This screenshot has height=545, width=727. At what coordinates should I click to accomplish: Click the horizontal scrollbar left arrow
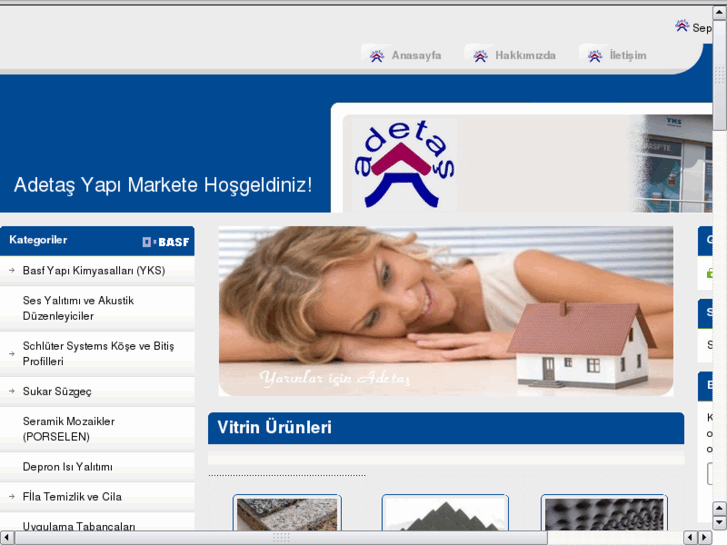[x=6, y=538]
